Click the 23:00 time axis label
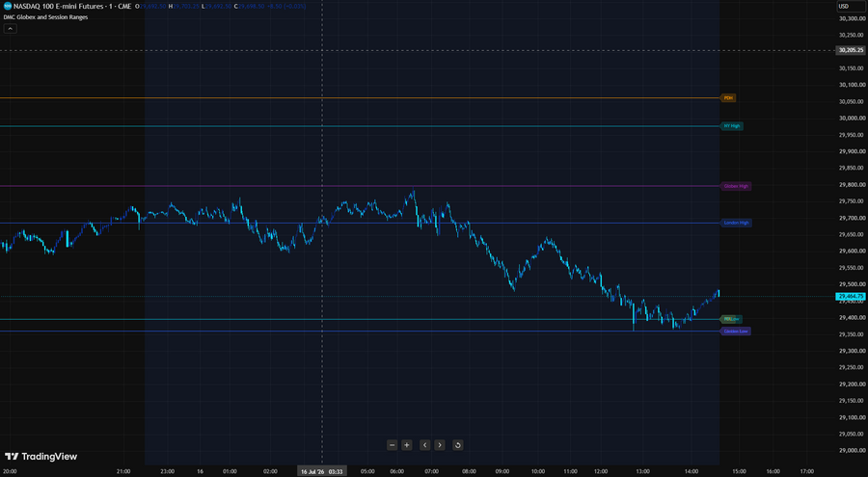Screen dimensions: 868x477 coord(167,471)
